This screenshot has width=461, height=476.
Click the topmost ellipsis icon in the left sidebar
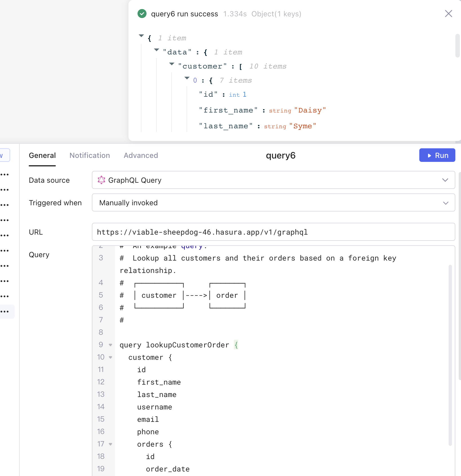coord(5,175)
